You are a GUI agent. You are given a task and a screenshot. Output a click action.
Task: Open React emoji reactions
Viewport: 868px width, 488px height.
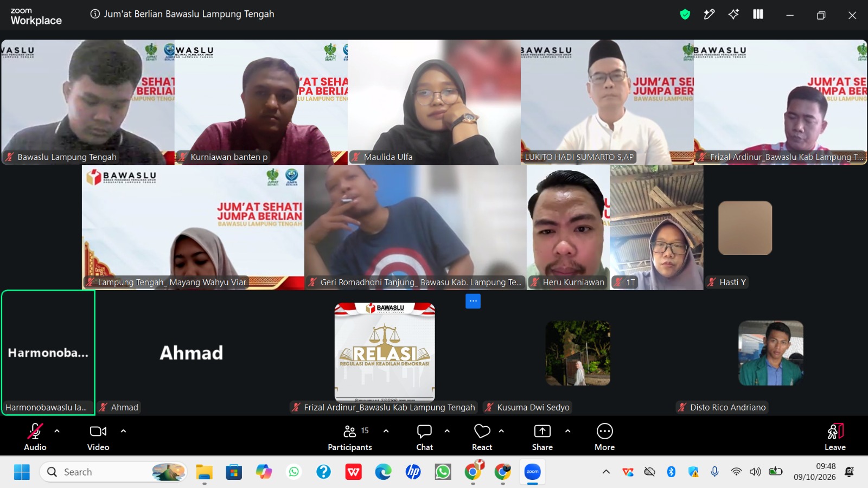tap(482, 437)
